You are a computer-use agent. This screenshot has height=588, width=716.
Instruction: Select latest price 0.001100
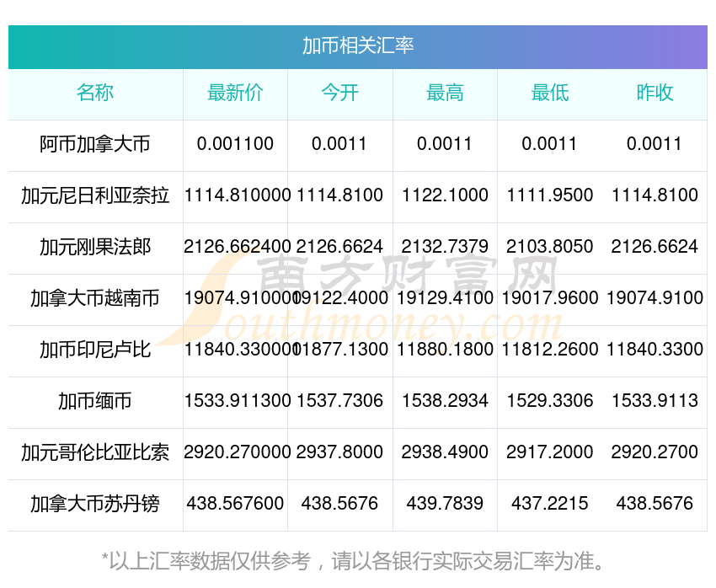(x=235, y=144)
